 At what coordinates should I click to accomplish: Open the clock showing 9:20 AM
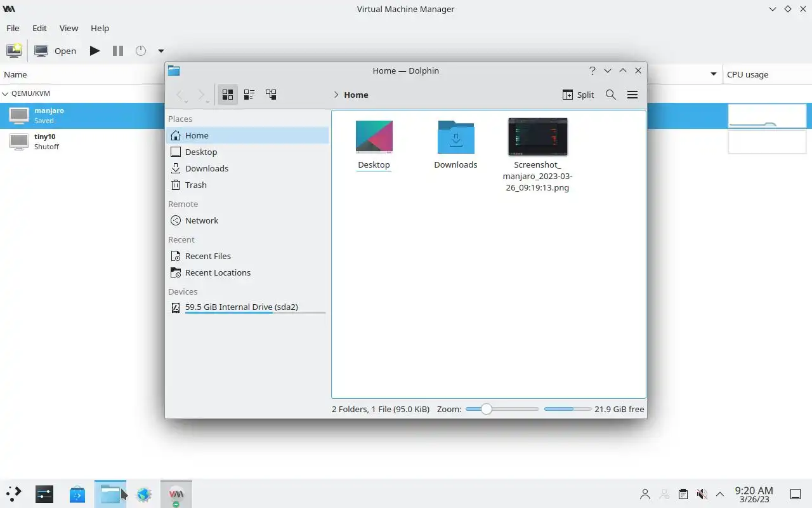click(754, 494)
